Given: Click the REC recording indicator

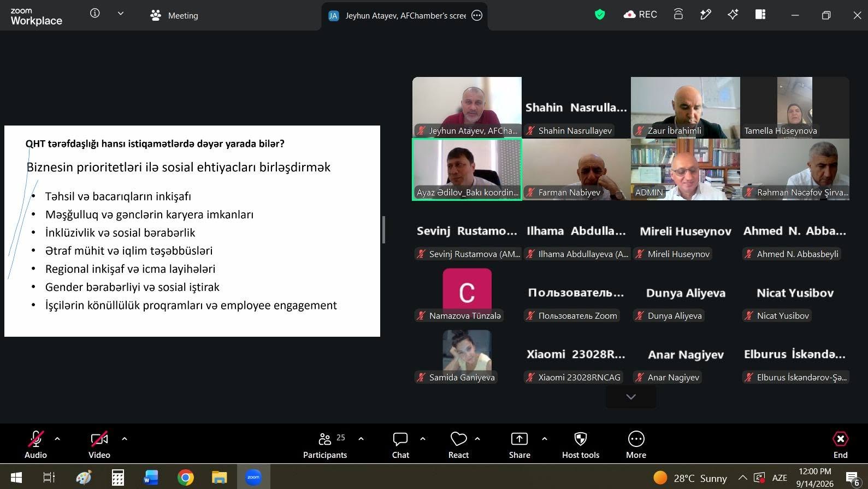Looking at the screenshot, I should point(640,15).
